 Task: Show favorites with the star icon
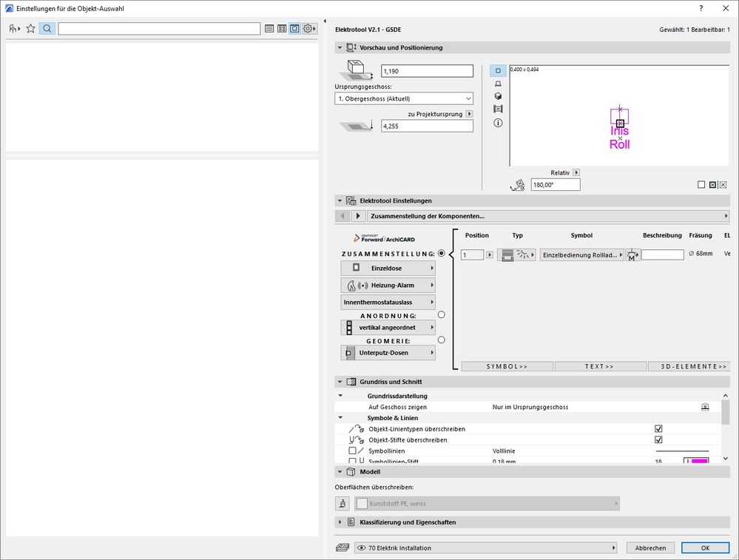click(30, 29)
